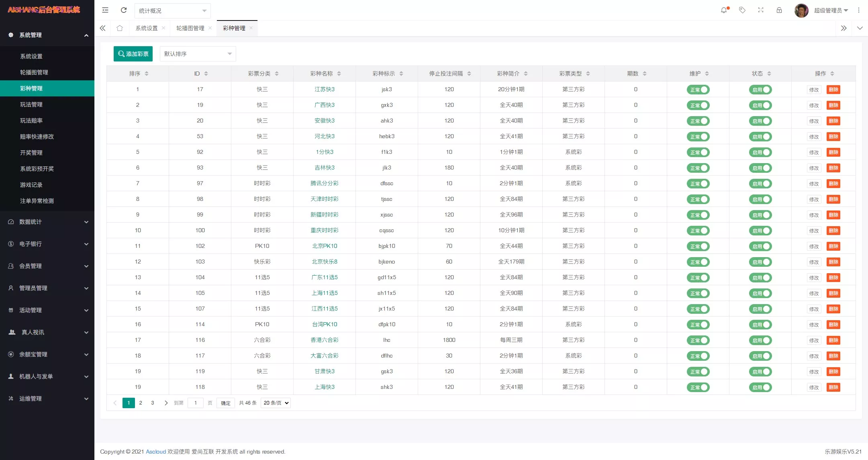Toggle the 香港六合彩 enabled status
Image resolution: width=868 pixels, height=460 pixels.
coord(761,340)
